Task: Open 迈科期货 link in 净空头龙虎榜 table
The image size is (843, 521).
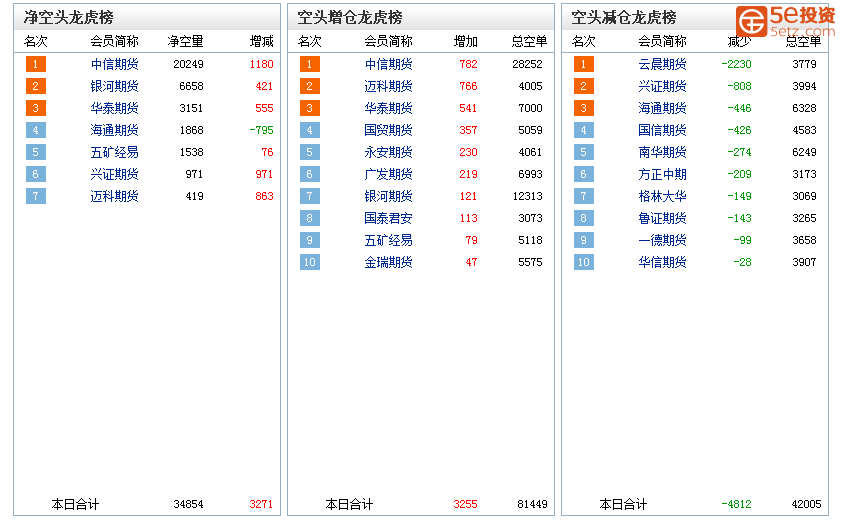Action: [115, 197]
